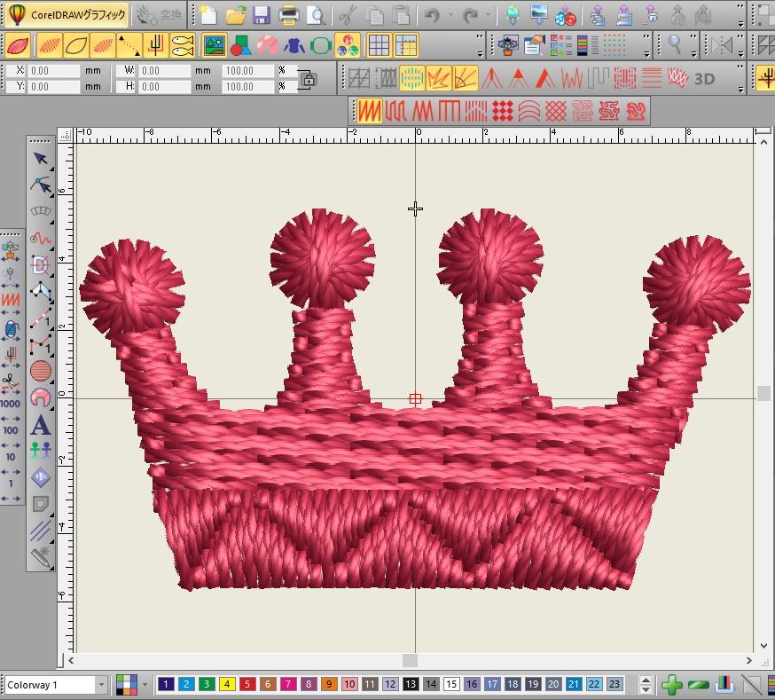The width and height of the screenshot is (775, 700).
Task: Toggle show needle points icon
Action: click(x=156, y=45)
